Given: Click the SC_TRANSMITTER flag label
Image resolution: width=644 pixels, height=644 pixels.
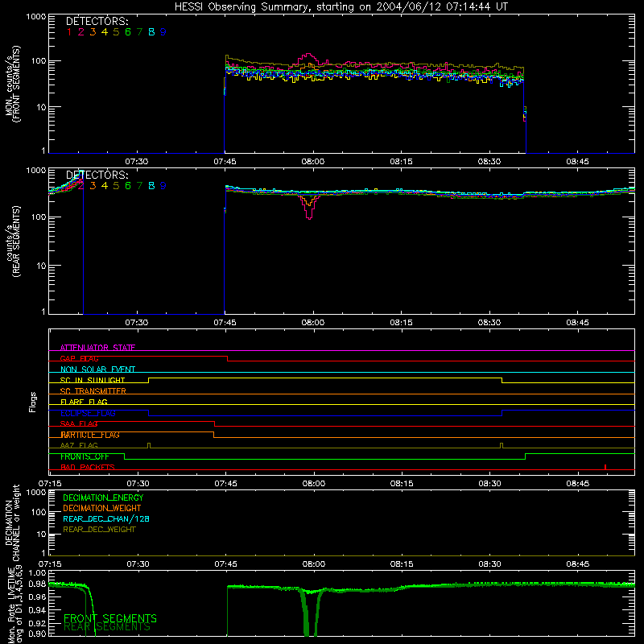Looking at the screenshot, I should tap(93, 391).
